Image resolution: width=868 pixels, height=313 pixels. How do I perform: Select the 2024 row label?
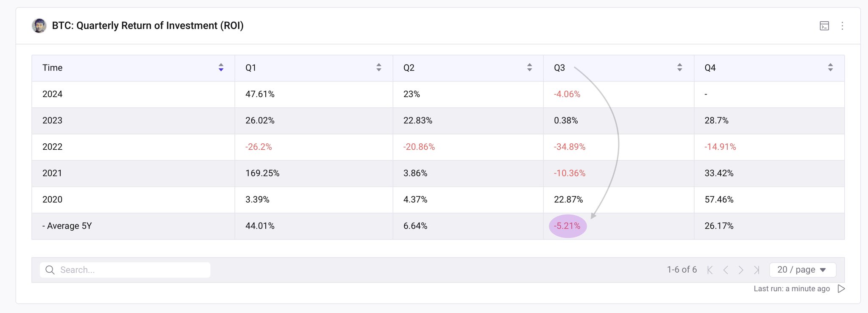[x=52, y=94]
